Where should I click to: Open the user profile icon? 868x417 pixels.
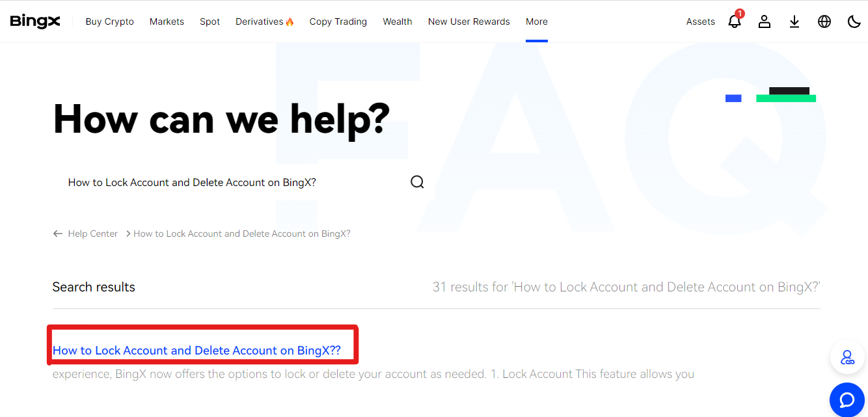point(765,21)
